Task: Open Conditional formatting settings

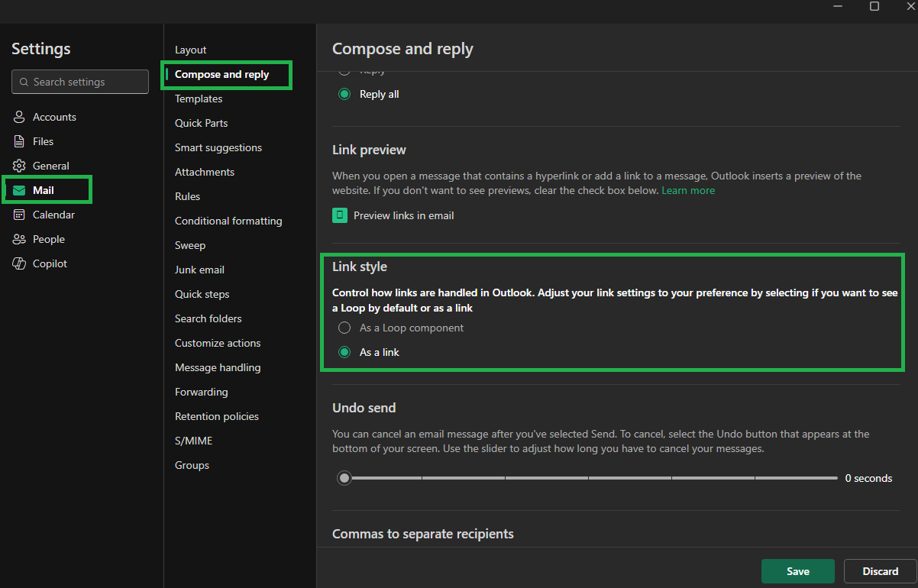Action: [228, 221]
